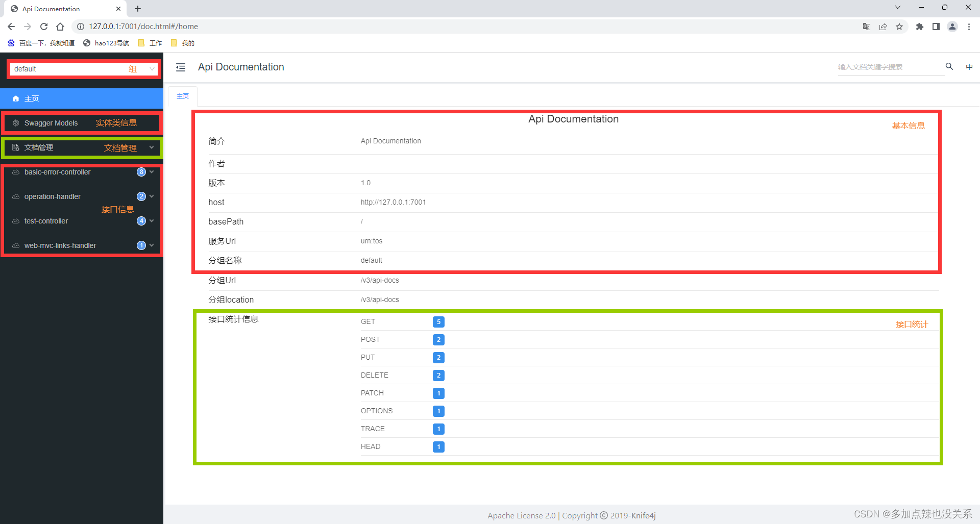Open the 百度一下 bookmark

(41, 43)
